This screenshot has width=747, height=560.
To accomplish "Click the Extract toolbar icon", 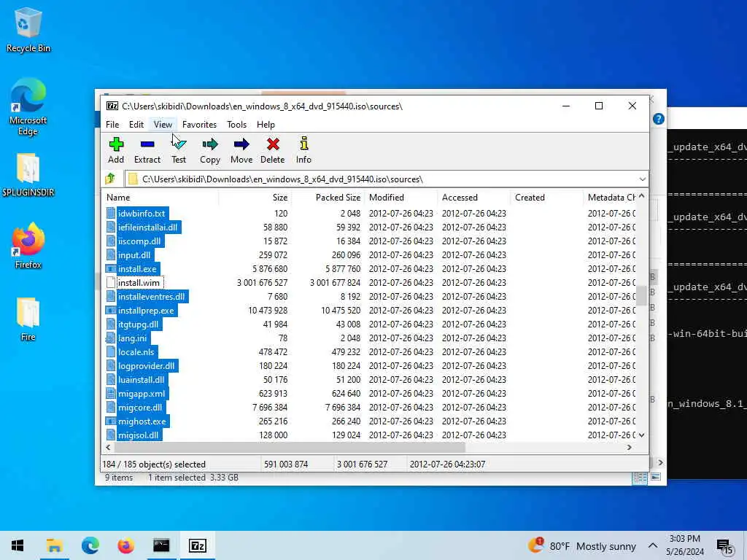I will click(147, 150).
